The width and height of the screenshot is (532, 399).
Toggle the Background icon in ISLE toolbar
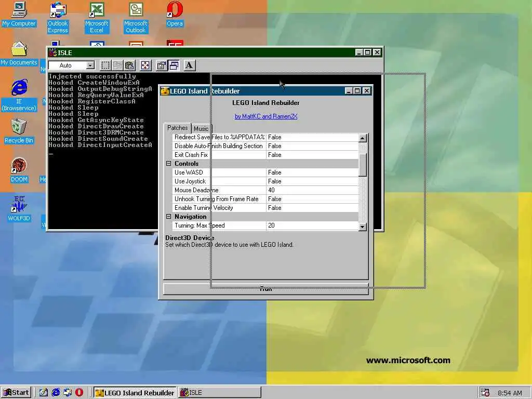174,65
